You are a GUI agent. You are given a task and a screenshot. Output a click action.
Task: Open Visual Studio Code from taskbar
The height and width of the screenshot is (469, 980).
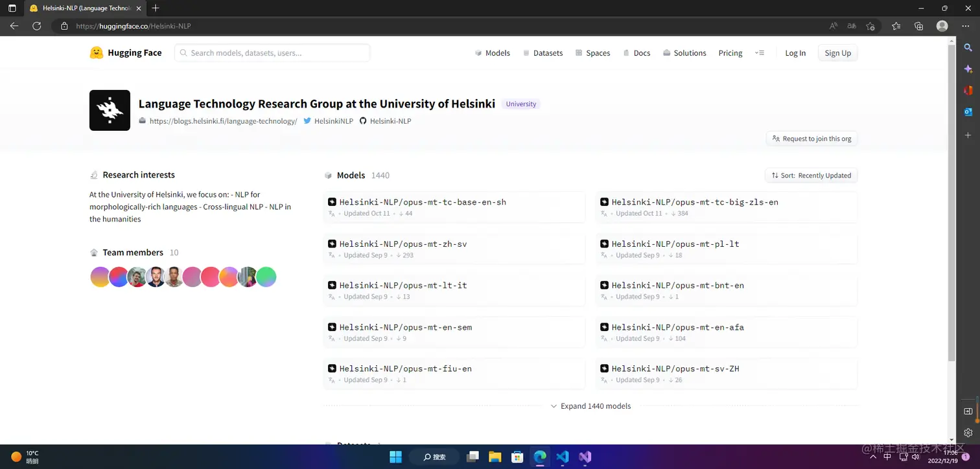562,457
